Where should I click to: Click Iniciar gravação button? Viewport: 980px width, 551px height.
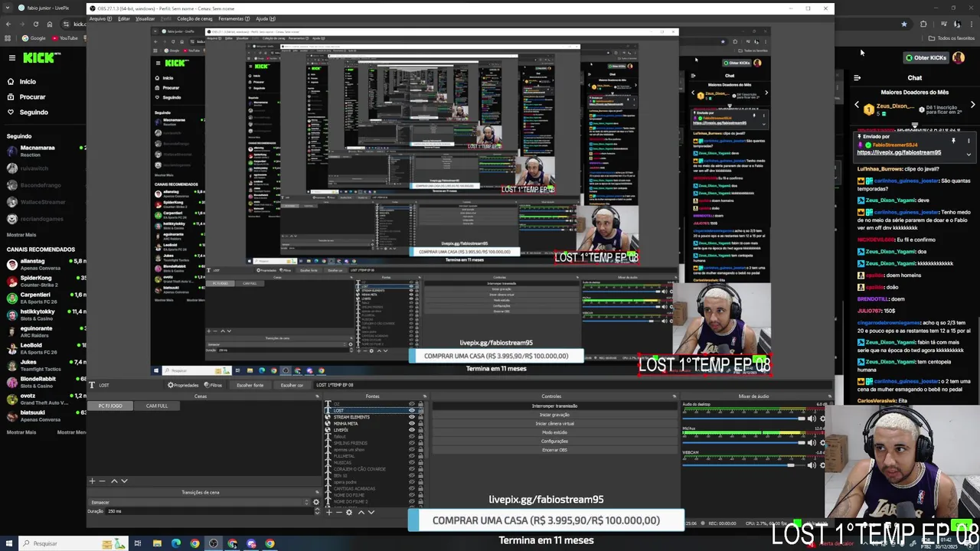(554, 415)
